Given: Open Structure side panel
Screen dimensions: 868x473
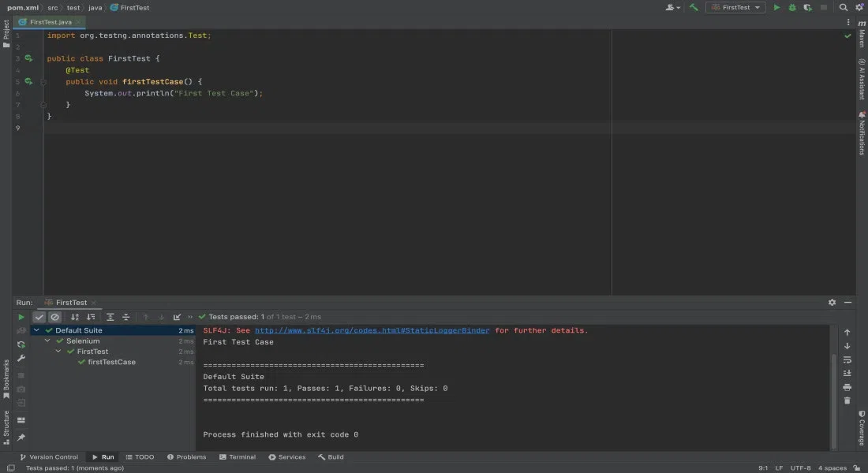Looking at the screenshot, I should 6,427.
